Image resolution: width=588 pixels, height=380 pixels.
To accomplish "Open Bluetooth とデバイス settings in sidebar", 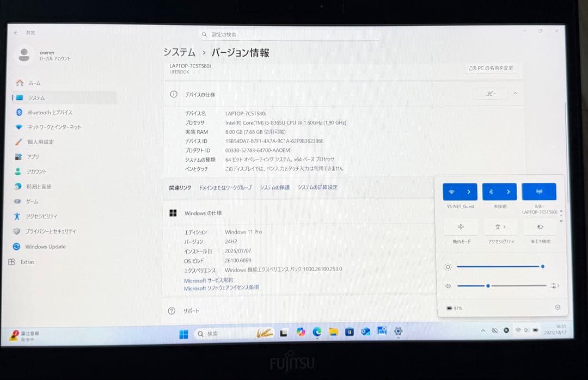I will 44,113.
